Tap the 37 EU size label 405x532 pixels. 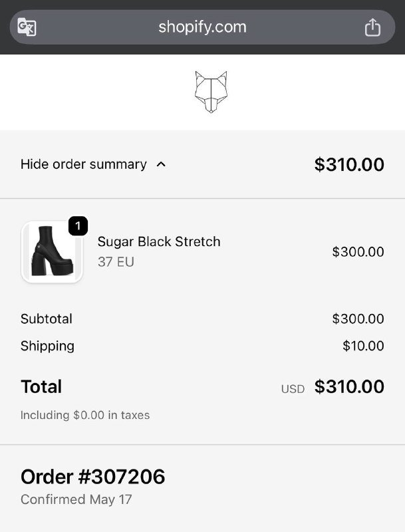(x=115, y=262)
